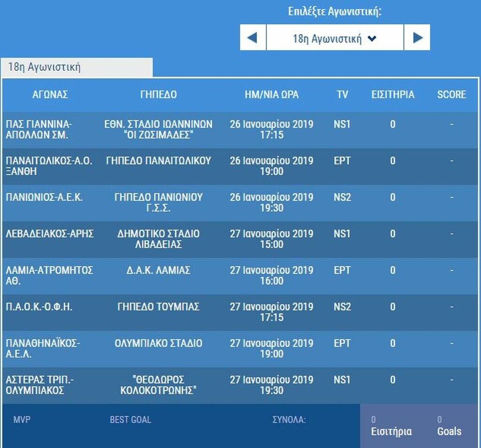This screenshot has height=448, width=481.
Task: Go to previous matchday with left arrow
Action: pos(253,38)
